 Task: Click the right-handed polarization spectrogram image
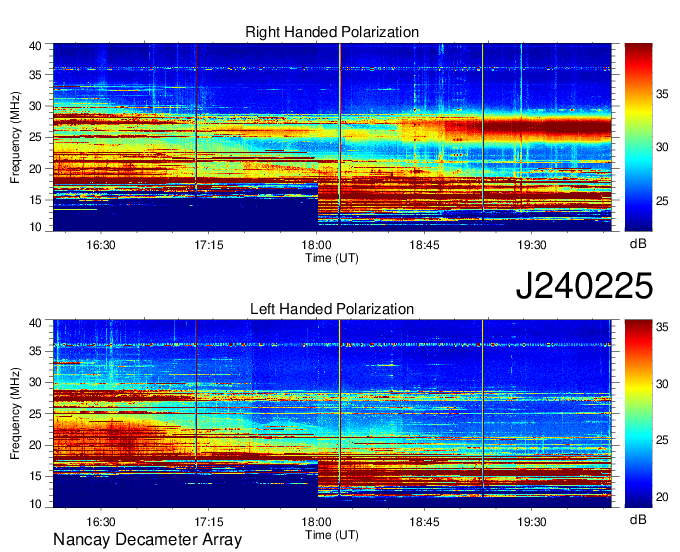tap(332, 137)
